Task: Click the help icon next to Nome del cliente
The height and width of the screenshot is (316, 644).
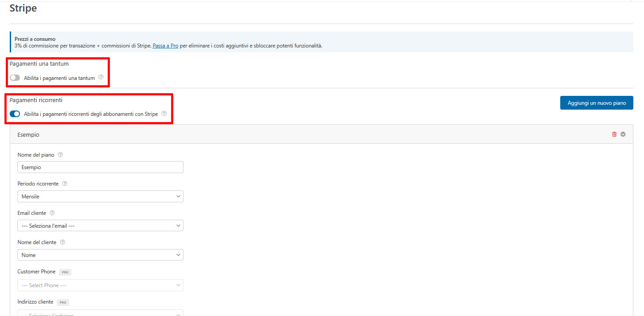Action: tap(62, 242)
